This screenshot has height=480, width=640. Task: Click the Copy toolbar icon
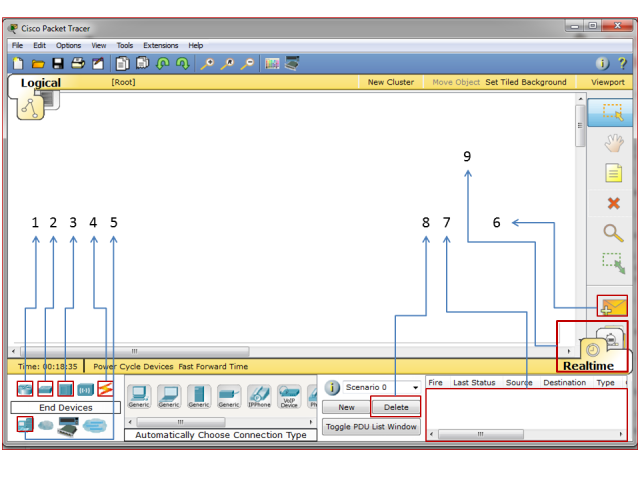click(x=122, y=63)
